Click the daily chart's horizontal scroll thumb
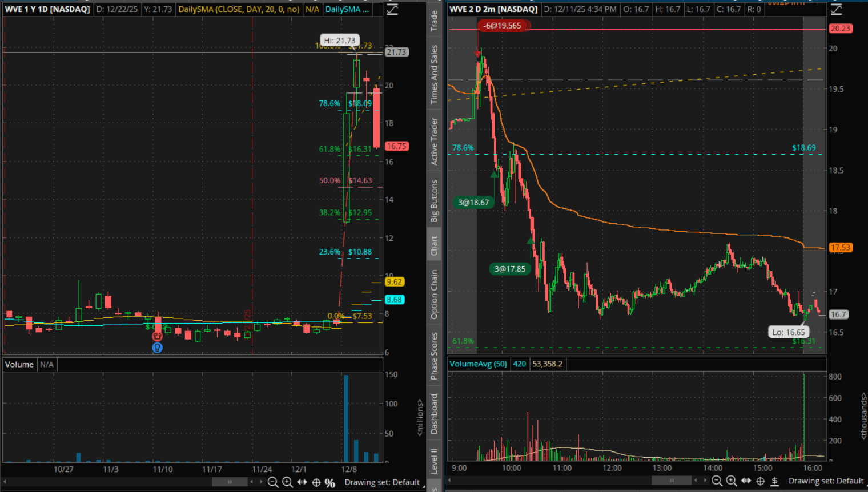The width and height of the screenshot is (868, 492). click(230, 482)
